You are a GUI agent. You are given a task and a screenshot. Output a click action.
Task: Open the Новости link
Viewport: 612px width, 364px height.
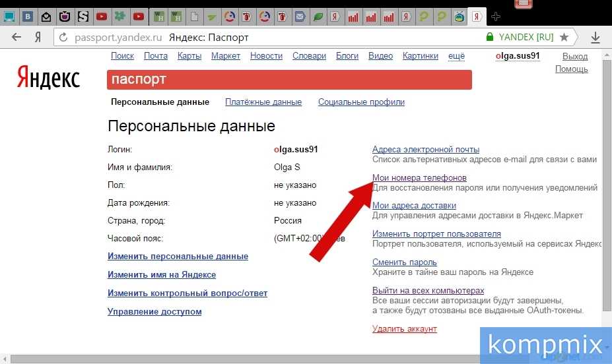coord(266,56)
